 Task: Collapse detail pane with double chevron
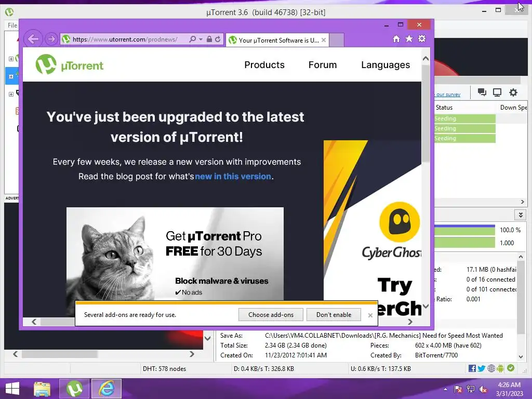point(521,215)
